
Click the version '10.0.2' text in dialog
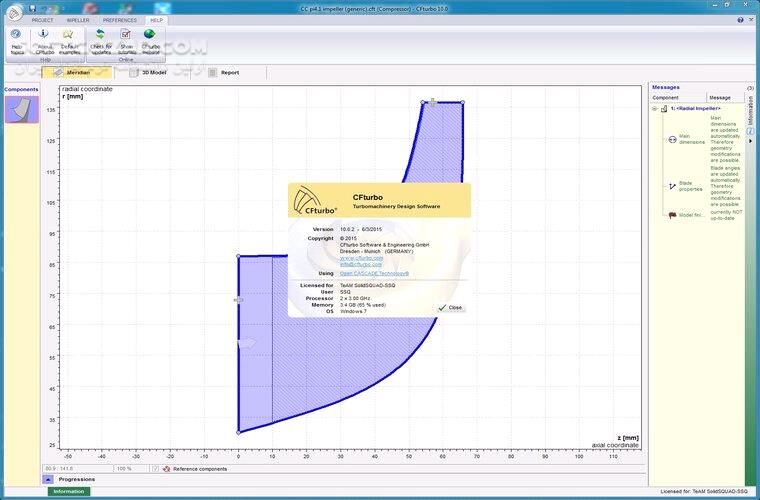coord(347,229)
